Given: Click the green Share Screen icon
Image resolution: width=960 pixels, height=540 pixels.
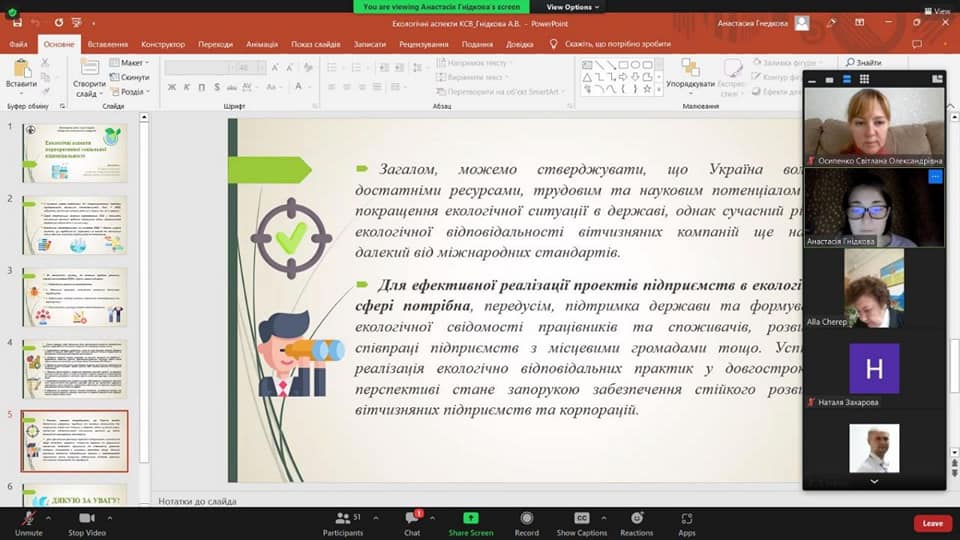Looking at the screenshot, I should [x=470, y=518].
